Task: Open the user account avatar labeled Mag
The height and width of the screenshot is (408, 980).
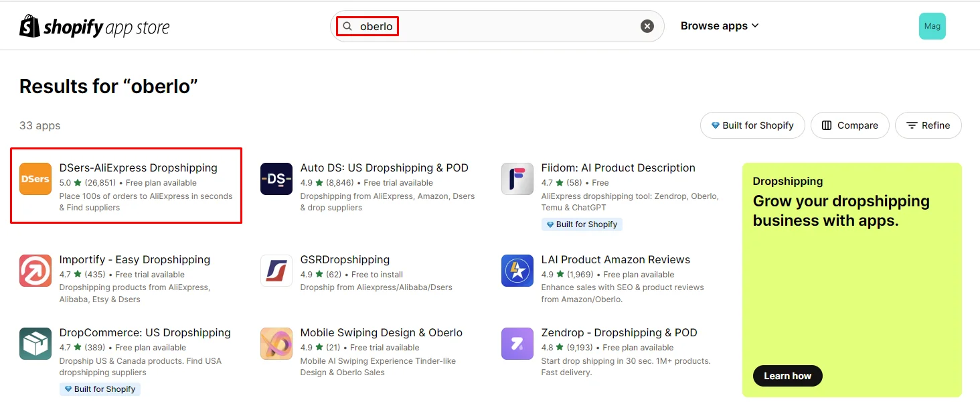Action: click(932, 25)
